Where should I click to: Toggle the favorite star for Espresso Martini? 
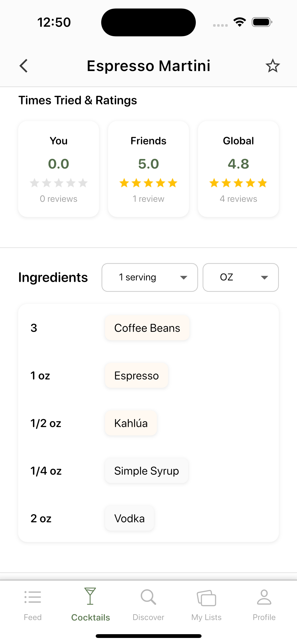pyautogui.click(x=273, y=66)
